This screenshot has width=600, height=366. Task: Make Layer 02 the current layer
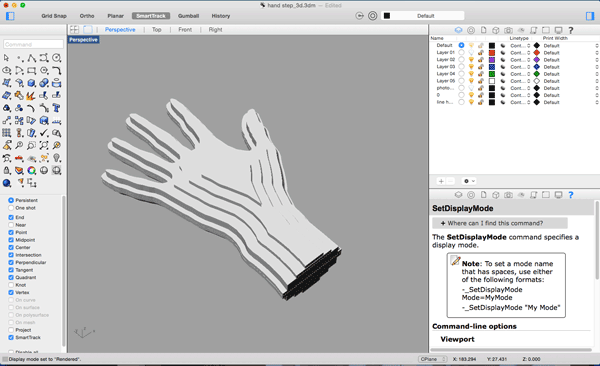[x=461, y=60]
